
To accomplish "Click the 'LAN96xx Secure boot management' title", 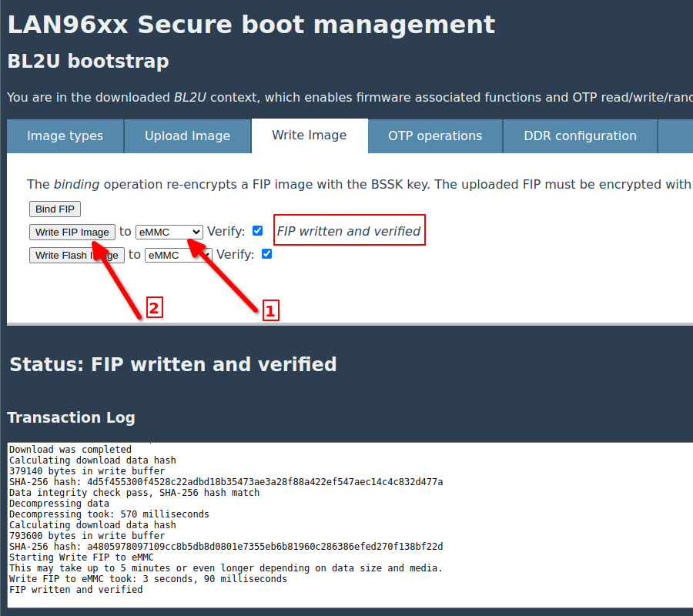I will tap(251, 25).
